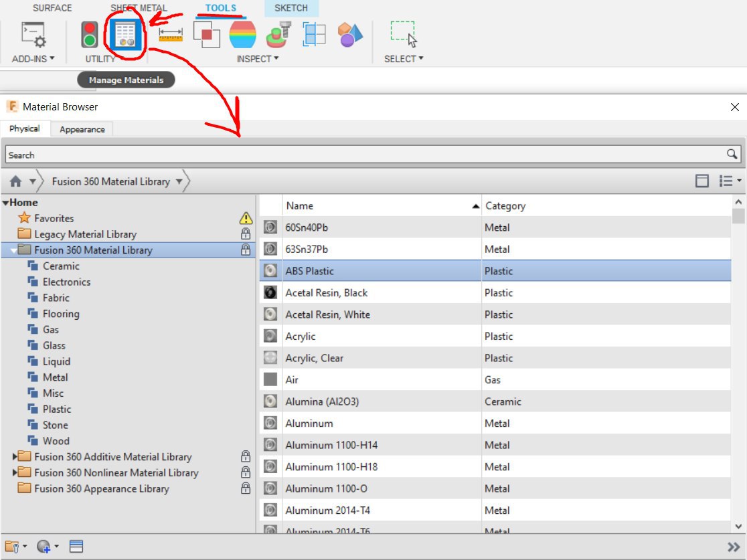Sort by the Name column header
The image size is (747, 560).
pos(382,205)
